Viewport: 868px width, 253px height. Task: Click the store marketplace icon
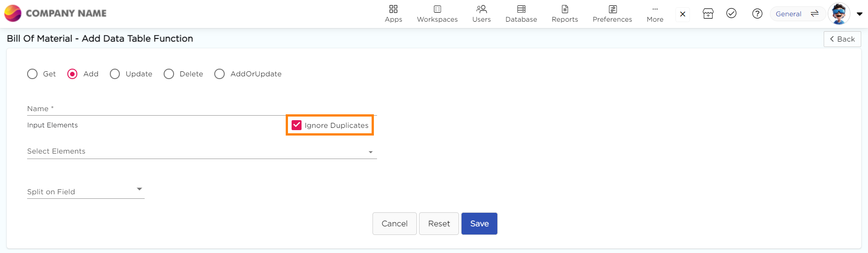click(x=708, y=14)
